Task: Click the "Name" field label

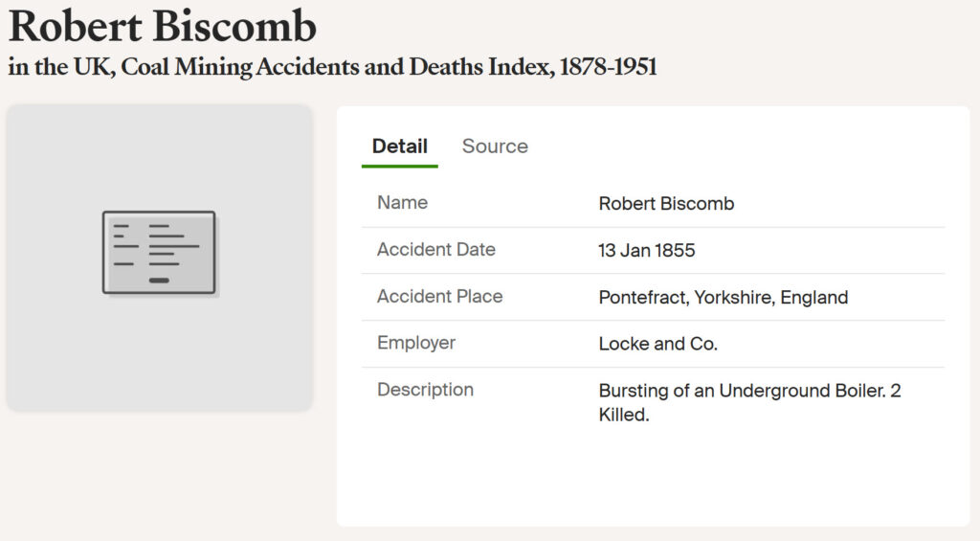Action: point(402,203)
